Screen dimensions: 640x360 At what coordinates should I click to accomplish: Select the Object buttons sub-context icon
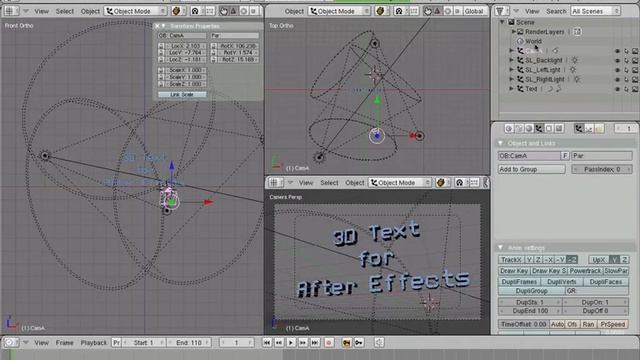579,129
